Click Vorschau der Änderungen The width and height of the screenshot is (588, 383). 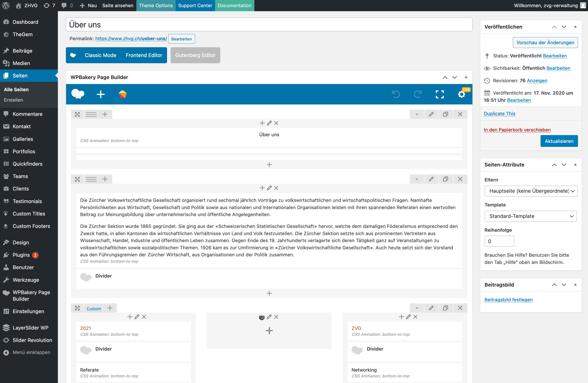545,42
